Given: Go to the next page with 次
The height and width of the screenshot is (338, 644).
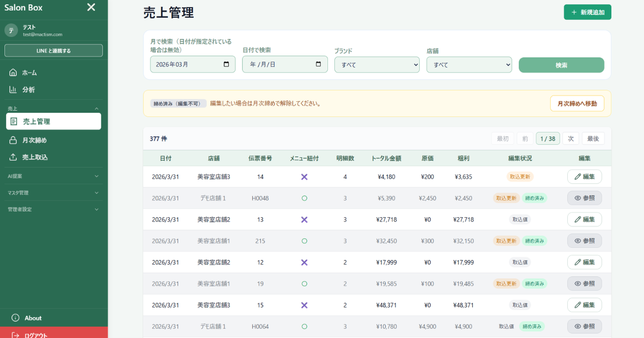Looking at the screenshot, I should (x=570, y=138).
